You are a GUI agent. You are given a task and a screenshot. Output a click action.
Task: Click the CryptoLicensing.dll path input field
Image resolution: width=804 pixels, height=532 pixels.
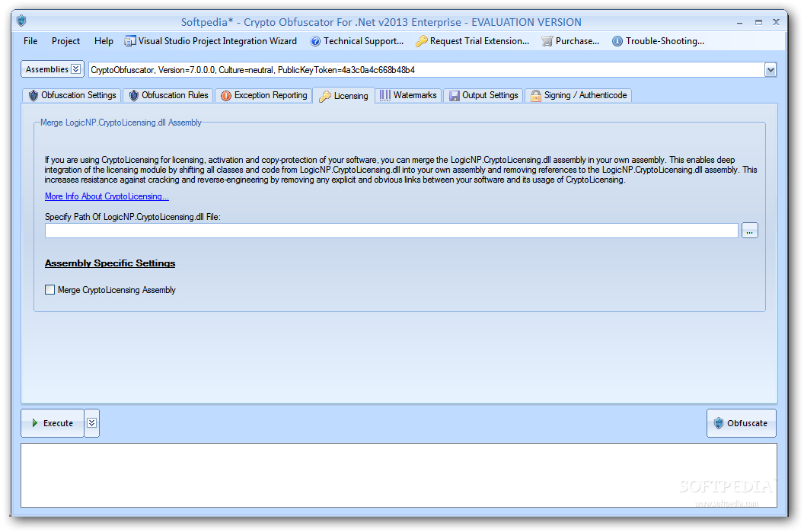point(391,231)
